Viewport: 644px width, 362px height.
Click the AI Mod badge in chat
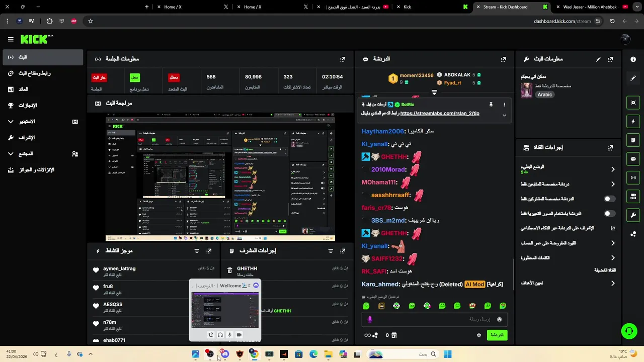coord(474,285)
